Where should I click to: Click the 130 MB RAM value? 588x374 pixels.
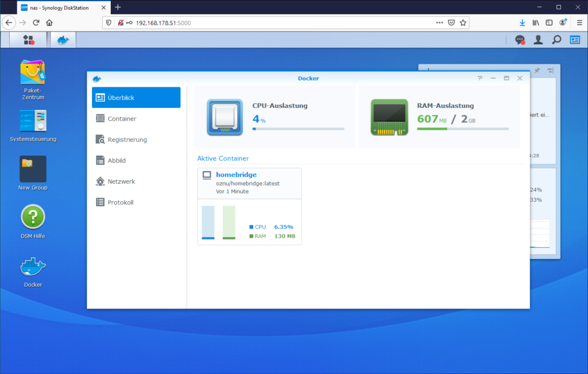click(285, 236)
